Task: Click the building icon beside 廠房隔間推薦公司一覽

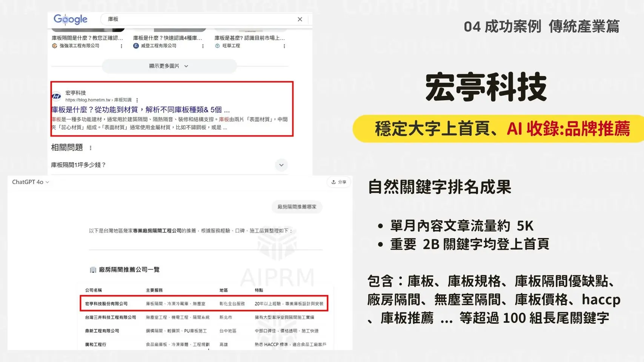Action: pos(93,270)
